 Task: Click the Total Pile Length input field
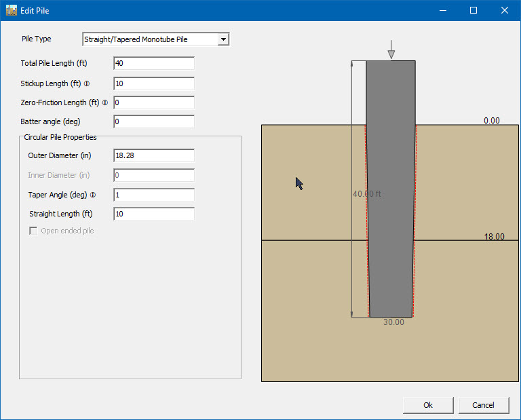(154, 63)
